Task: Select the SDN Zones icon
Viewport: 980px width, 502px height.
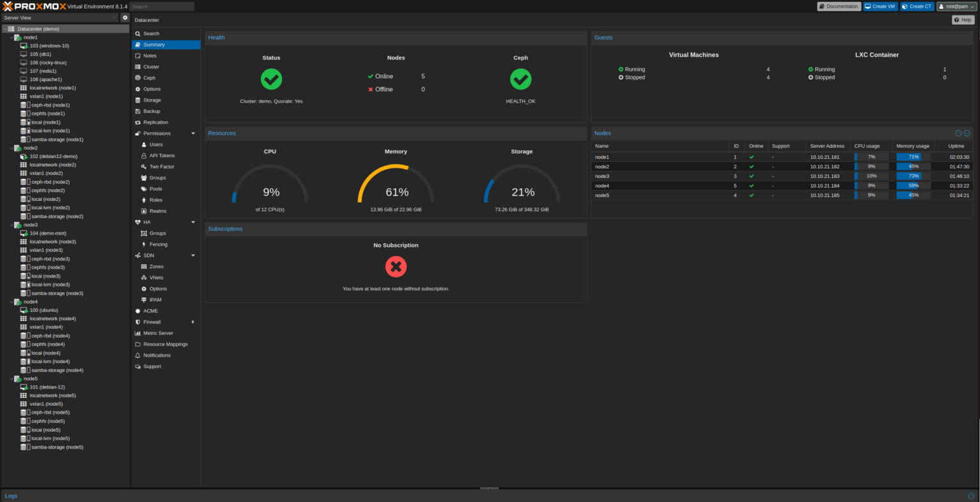Action: [x=146, y=266]
